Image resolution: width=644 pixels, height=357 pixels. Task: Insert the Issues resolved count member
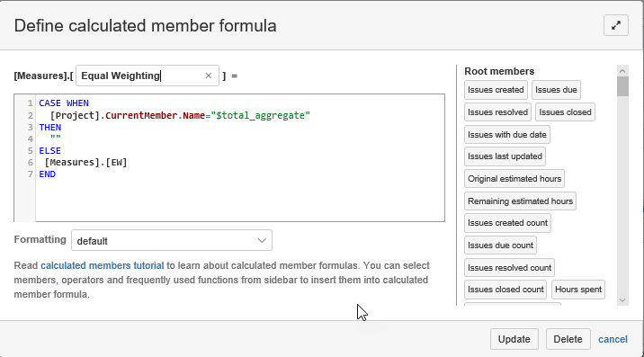(x=509, y=267)
